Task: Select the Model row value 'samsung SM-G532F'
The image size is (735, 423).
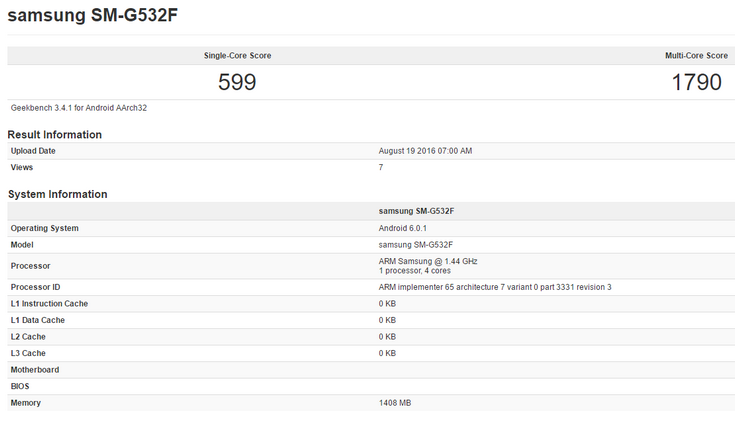Action: point(416,245)
